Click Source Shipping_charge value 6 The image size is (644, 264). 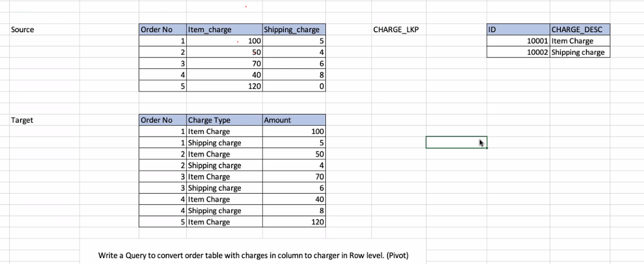[x=294, y=64]
